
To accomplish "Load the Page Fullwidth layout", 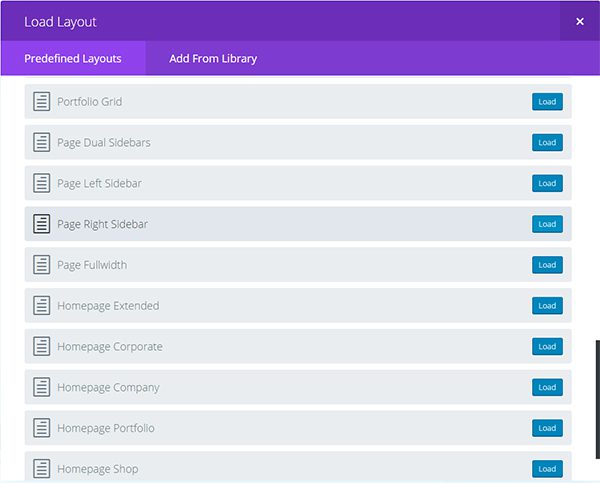I will (x=547, y=265).
